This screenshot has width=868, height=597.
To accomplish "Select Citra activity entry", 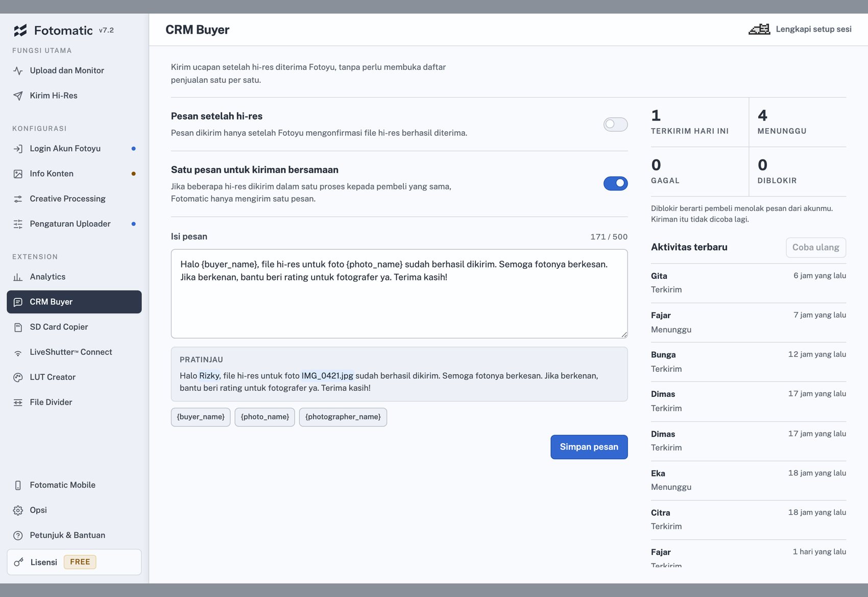I will (x=749, y=520).
